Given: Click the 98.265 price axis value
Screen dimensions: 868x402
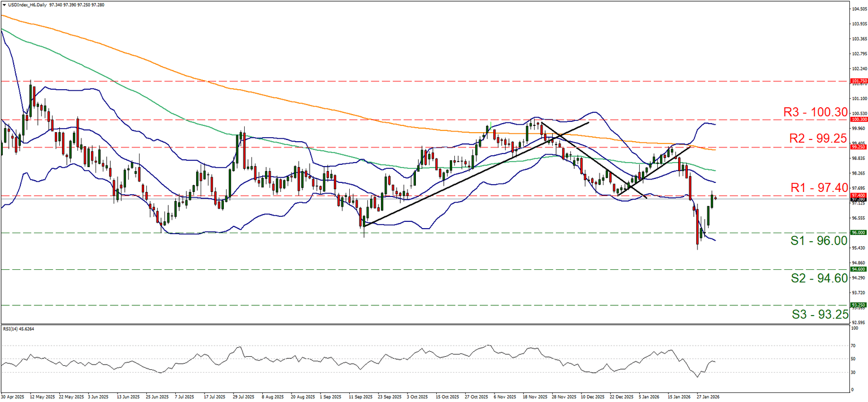Looking at the screenshot, I should point(859,173).
